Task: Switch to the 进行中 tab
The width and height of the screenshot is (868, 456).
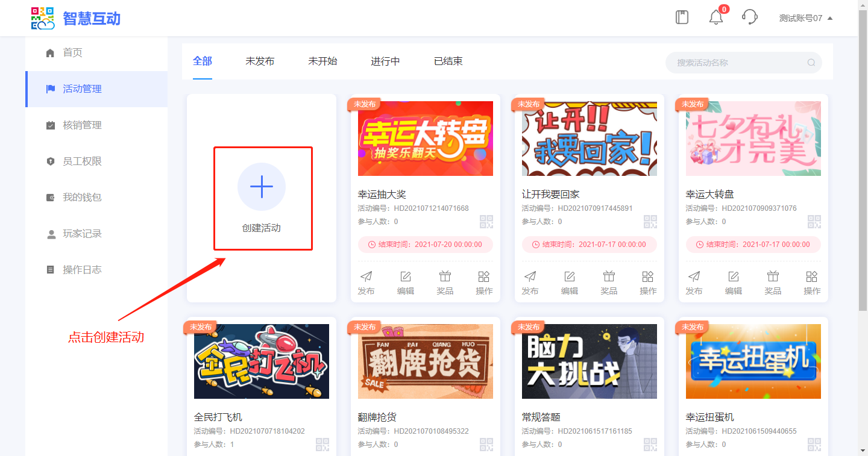Action: point(385,61)
